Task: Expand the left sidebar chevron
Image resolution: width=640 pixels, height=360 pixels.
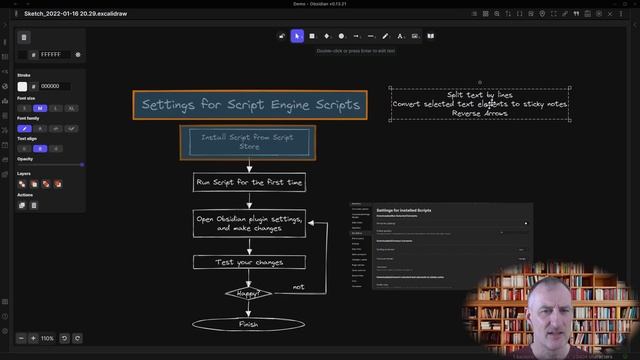Action: coord(5,25)
